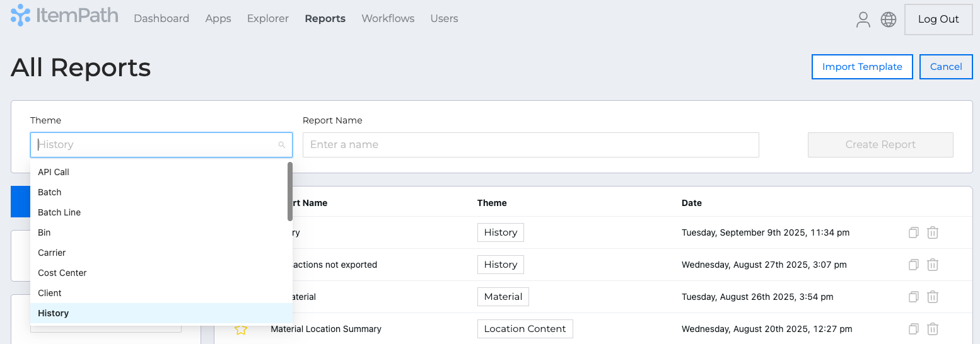Delete the Material Location Summary report
The image size is (980, 344).
pos(933,329)
